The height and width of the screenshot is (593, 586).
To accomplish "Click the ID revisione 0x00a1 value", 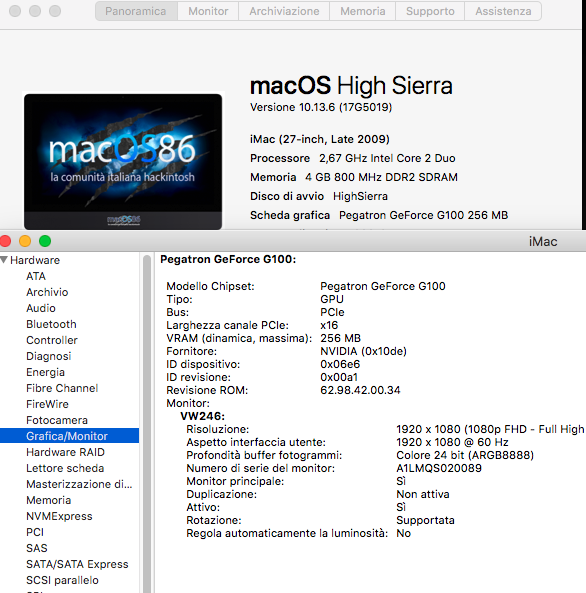I will 339,377.
